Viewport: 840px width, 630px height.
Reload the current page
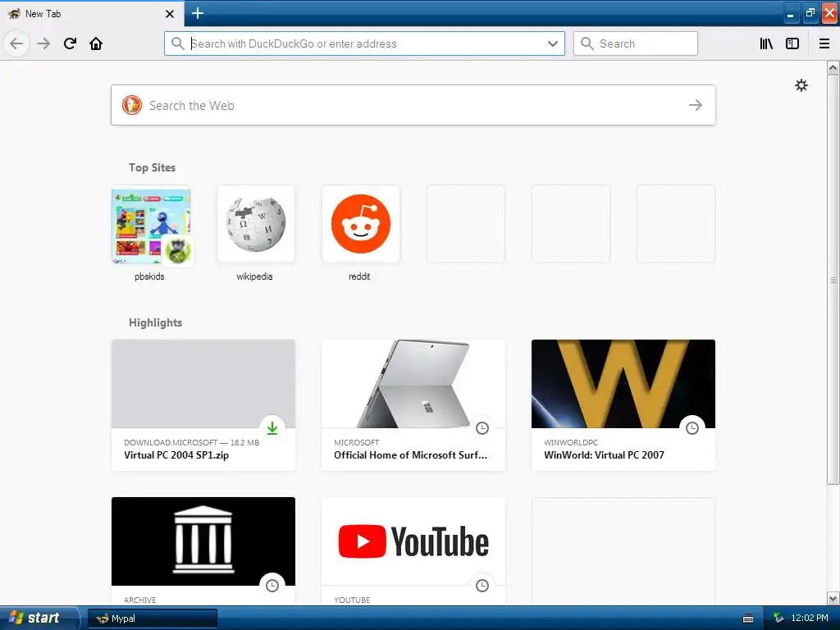(70, 43)
